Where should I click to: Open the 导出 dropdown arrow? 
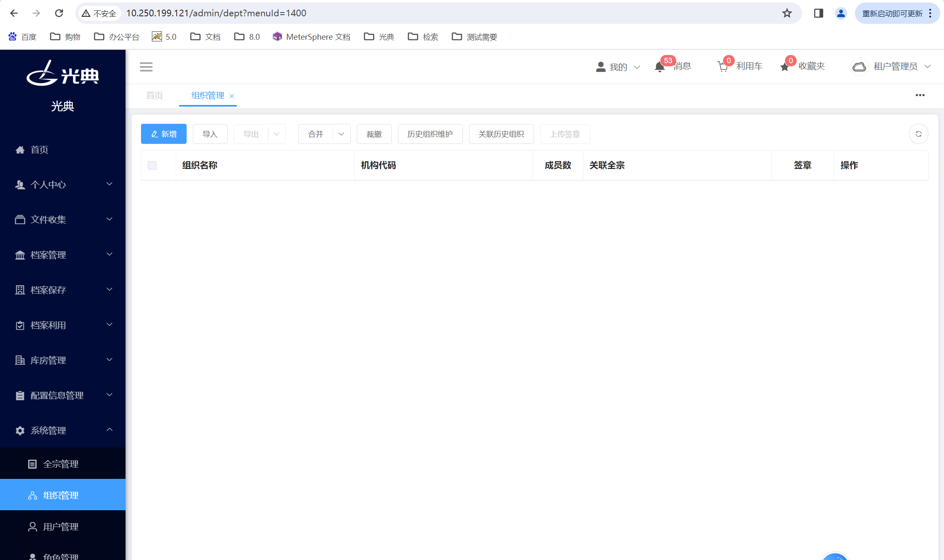click(x=277, y=134)
